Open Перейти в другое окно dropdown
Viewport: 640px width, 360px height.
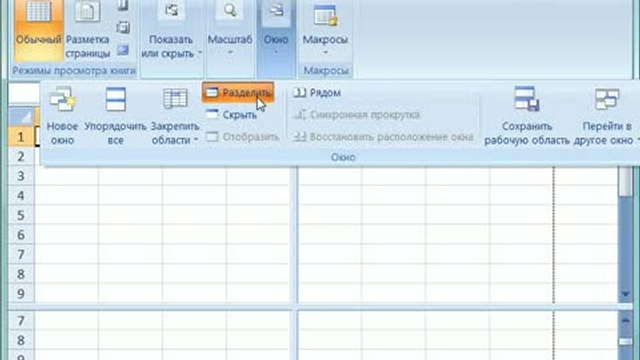[x=607, y=116]
